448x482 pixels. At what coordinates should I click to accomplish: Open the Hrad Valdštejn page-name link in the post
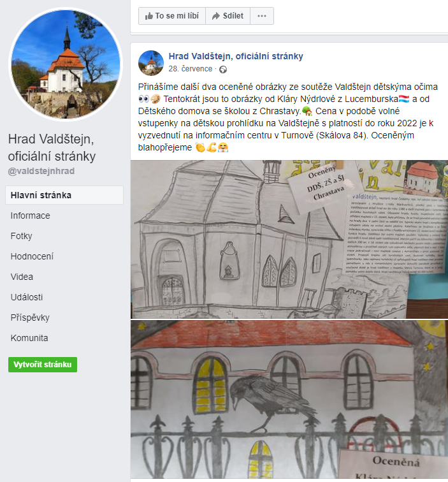pyautogui.click(x=236, y=56)
